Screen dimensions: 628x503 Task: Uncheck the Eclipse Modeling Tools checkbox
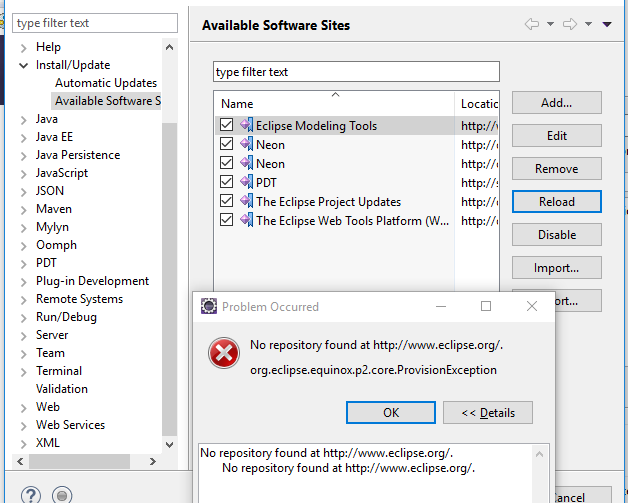(x=226, y=125)
